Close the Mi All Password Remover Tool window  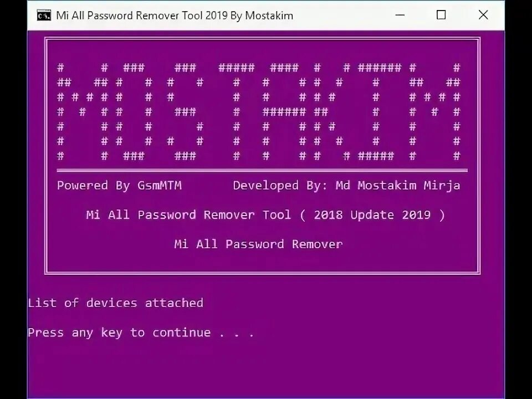point(483,15)
